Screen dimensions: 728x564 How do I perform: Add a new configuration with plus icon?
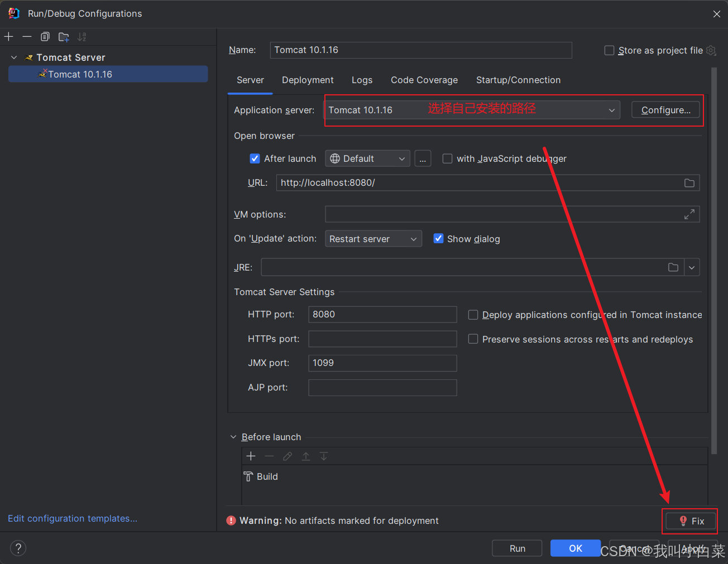[9, 37]
